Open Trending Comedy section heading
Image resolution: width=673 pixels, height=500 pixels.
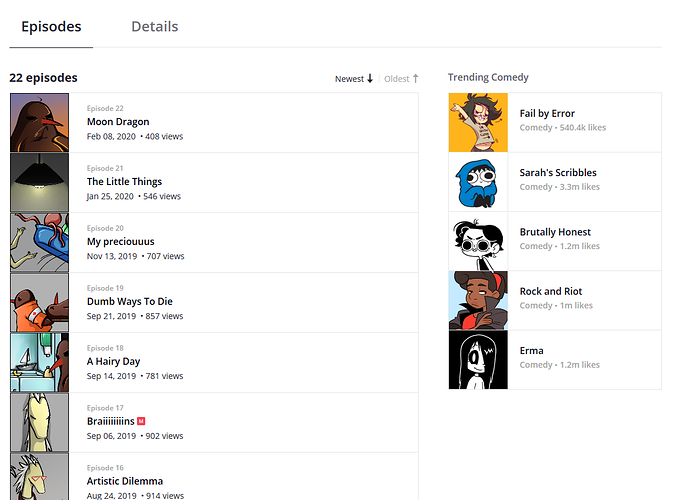(488, 78)
